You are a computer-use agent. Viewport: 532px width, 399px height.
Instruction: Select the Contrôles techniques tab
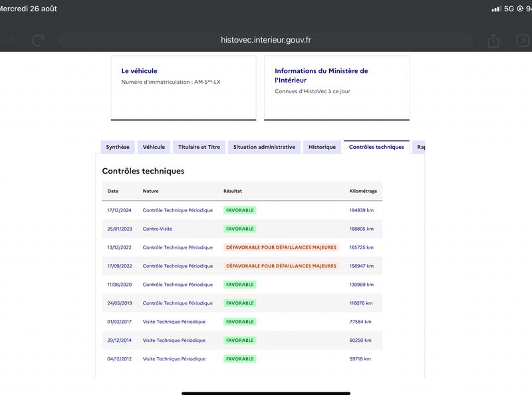click(x=376, y=147)
